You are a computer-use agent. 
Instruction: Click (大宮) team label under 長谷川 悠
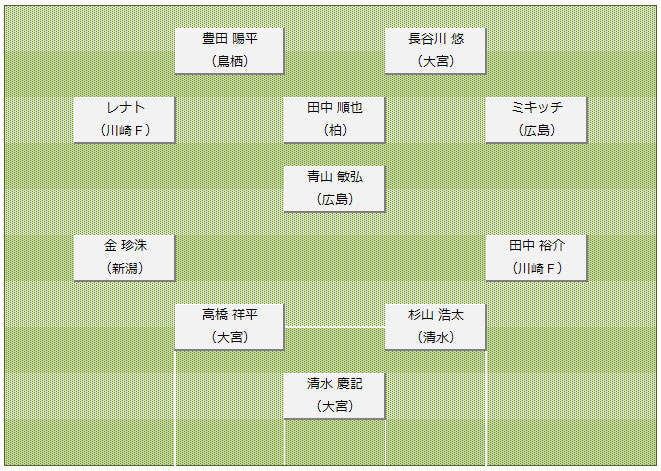pyautogui.click(x=435, y=61)
